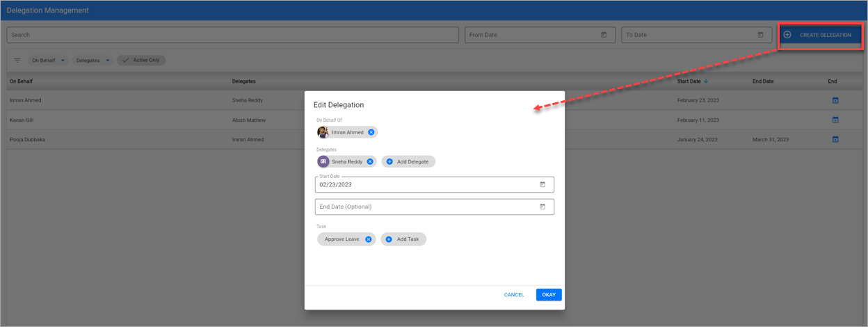The image size is (868, 327).
Task: Remove Sneha Reddy delegate chip
Action: coord(370,161)
